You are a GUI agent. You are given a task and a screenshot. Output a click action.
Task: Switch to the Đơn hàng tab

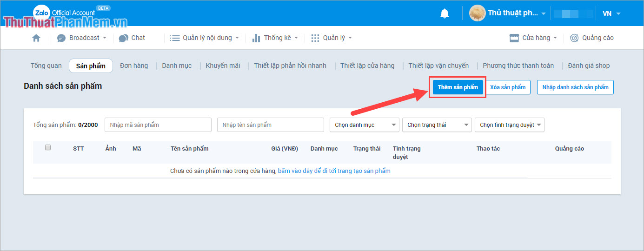click(x=134, y=66)
